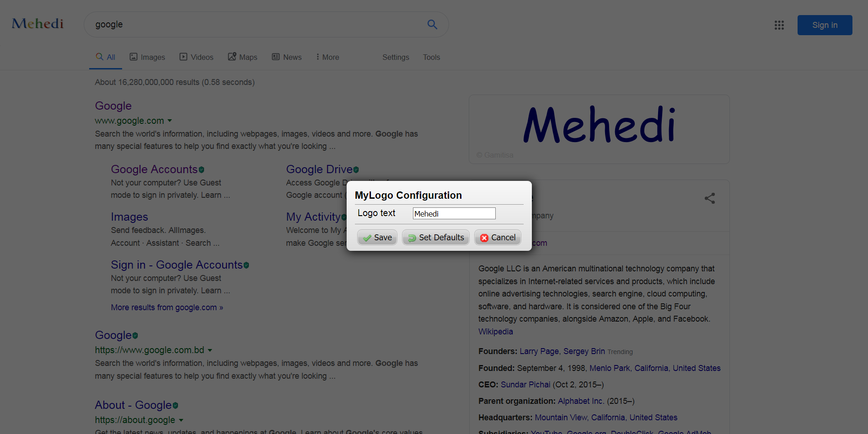The height and width of the screenshot is (434, 868).
Task: Open the About - Google result
Action: tap(133, 405)
